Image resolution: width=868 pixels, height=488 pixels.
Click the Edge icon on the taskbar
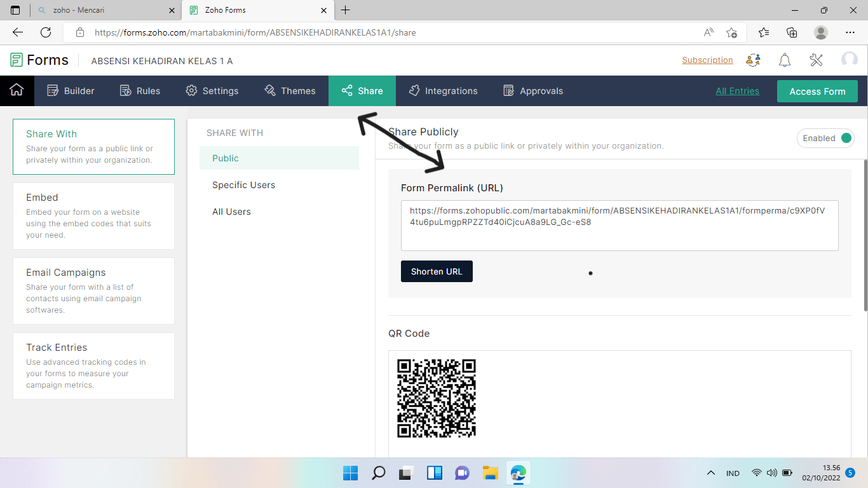(x=518, y=473)
